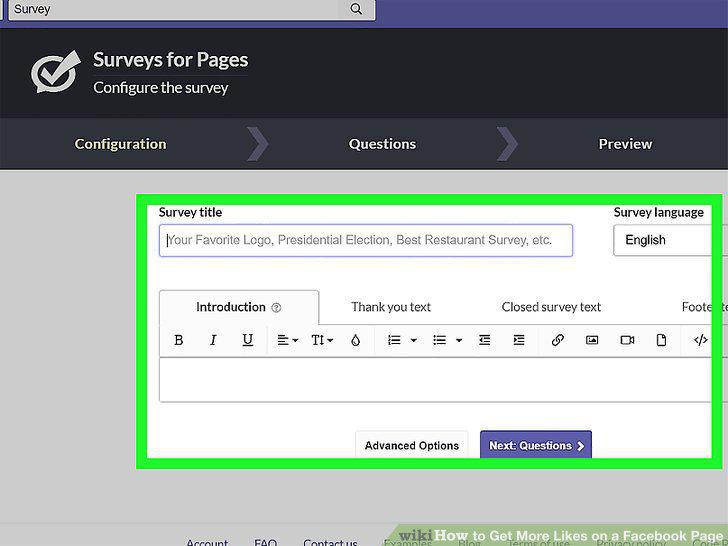
Task: Open the FAQ footer link
Action: pos(266,542)
